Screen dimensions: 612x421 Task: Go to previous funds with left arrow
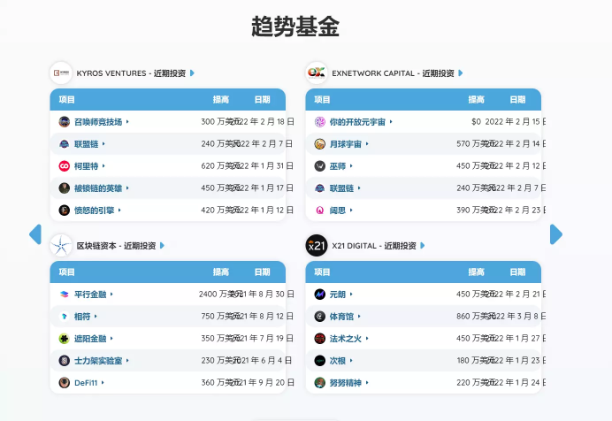36,234
